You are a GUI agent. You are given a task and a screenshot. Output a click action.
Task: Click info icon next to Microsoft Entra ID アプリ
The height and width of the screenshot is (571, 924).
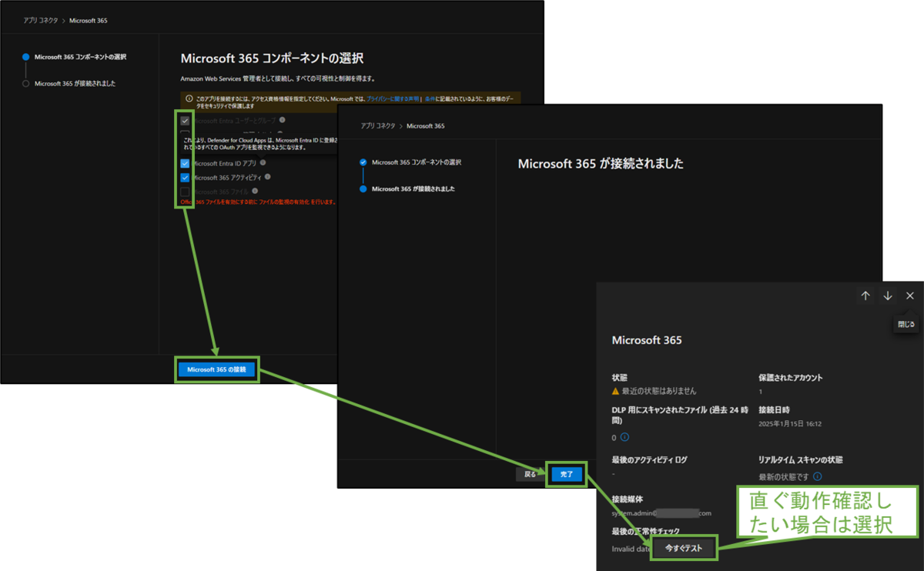tap(263, 163)
